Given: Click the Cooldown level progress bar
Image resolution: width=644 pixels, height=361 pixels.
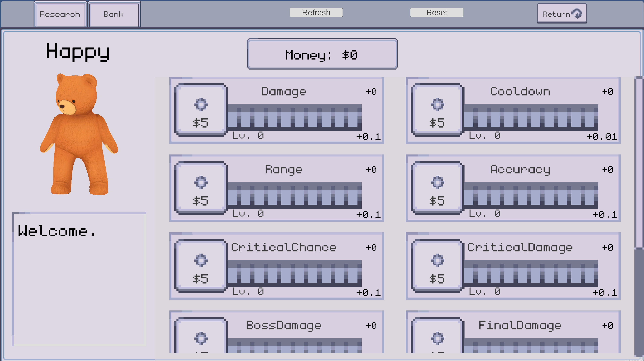Looking at the screenshot, I should coord(531,118).
